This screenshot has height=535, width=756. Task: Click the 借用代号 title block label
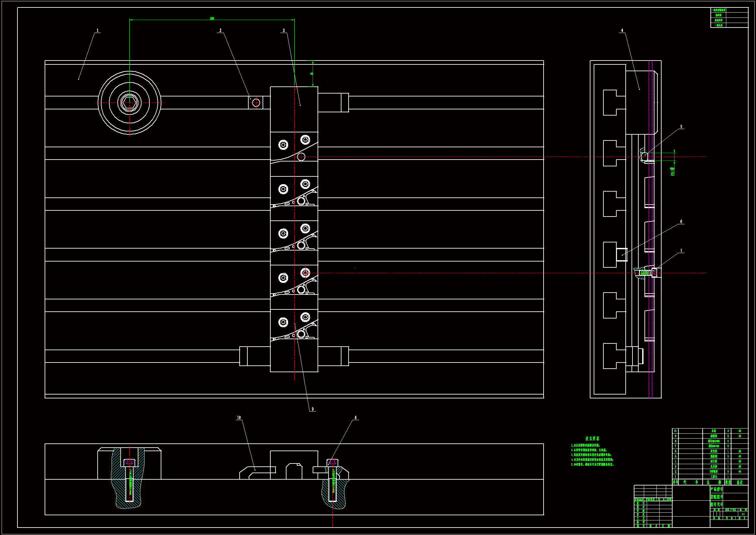point(717,505)
